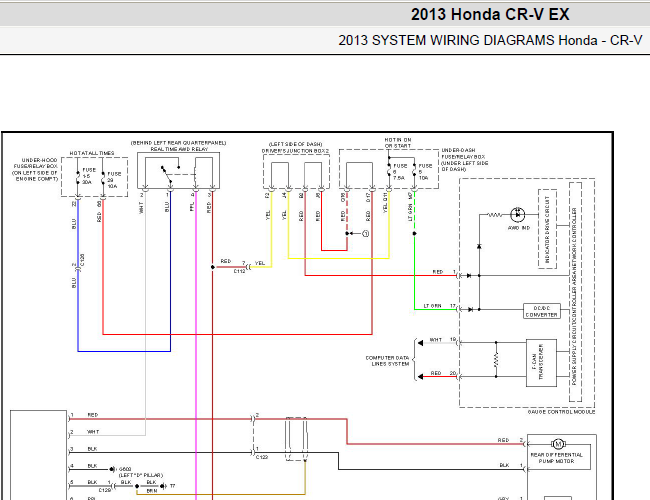
Task: Click 'BLK' label at pump motor pin 1
Action: tap(504, 466)
